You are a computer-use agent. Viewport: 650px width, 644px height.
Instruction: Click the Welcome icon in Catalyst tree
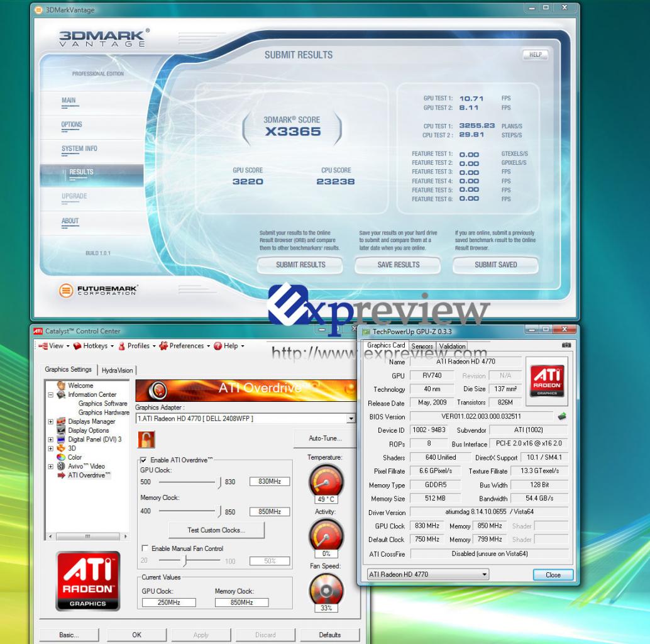(x=62, y=386)
